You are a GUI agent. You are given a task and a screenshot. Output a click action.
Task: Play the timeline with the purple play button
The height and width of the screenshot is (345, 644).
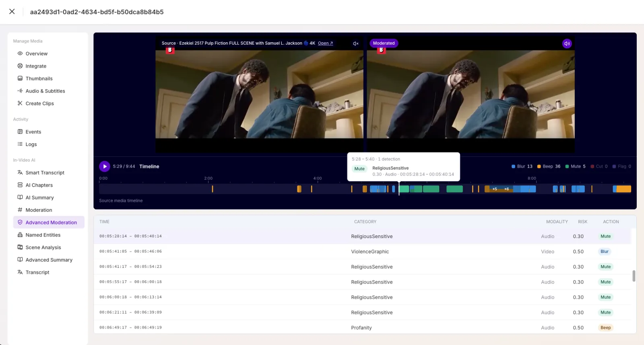(x=105, y=166)
